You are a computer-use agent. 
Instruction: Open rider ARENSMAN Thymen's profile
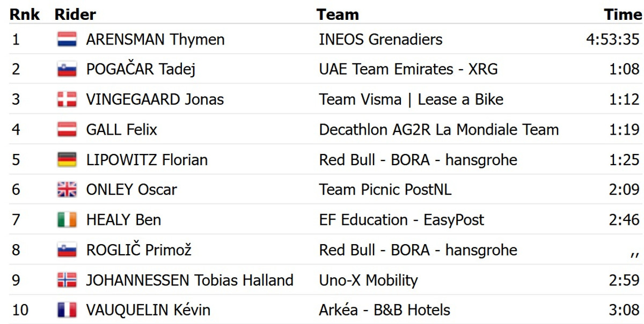(x=155, y=40)
